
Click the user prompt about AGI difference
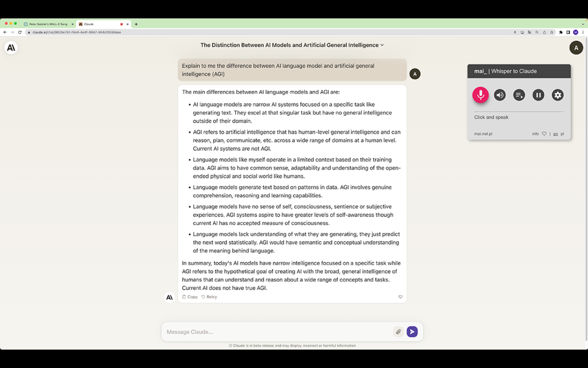click(292, 70)
